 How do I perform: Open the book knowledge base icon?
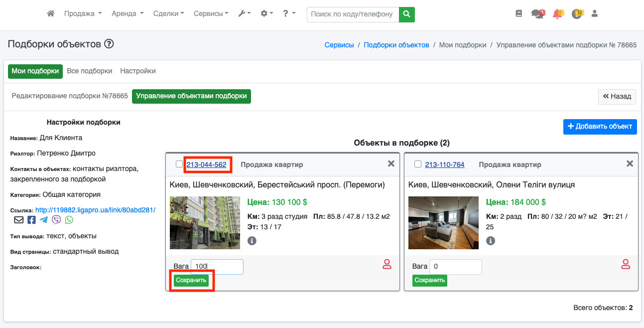[519, 14]
